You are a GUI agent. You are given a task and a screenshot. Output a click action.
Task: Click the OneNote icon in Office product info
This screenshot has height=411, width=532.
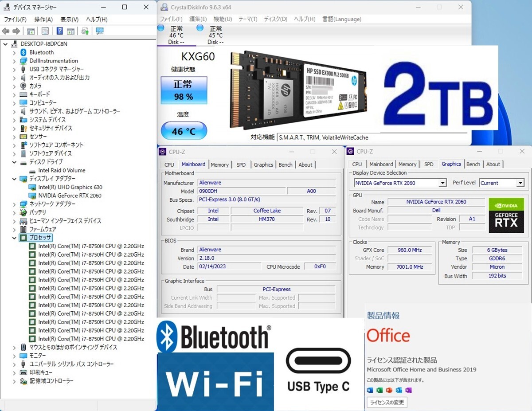(408, 390)
